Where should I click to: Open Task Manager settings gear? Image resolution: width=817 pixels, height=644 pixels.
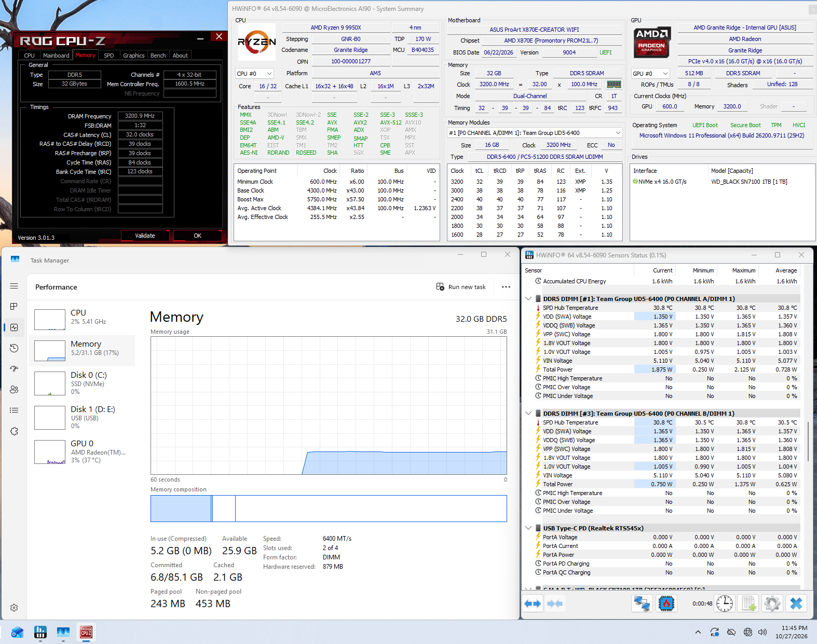coord(14,608)
